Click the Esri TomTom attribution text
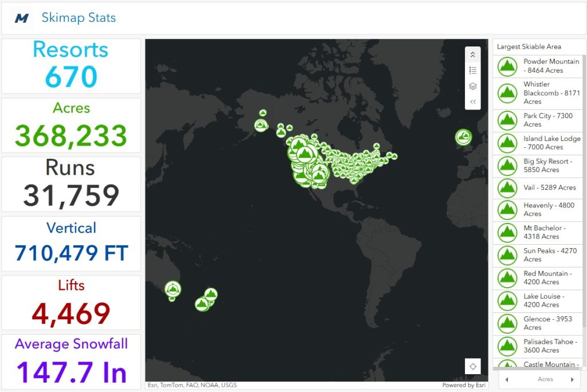Image resolution: width=587 pixels, height=392 pixels. point(192,385)
